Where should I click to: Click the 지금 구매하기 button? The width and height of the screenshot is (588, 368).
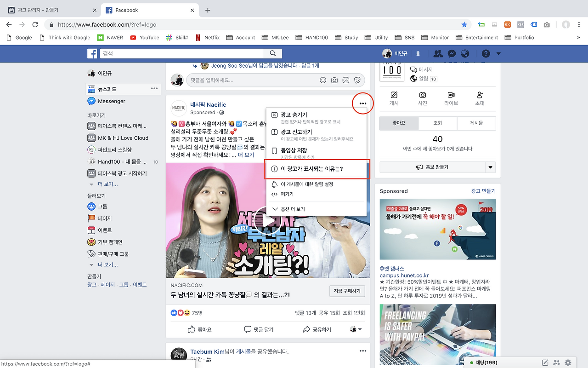347,291
